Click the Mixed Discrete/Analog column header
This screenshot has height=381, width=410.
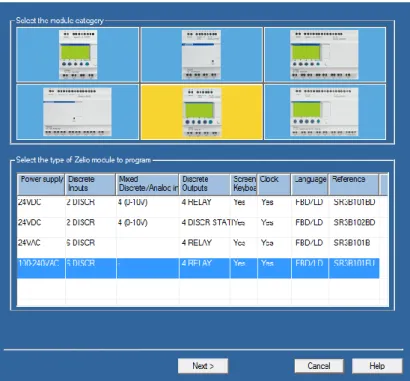(x=147, y=184)
